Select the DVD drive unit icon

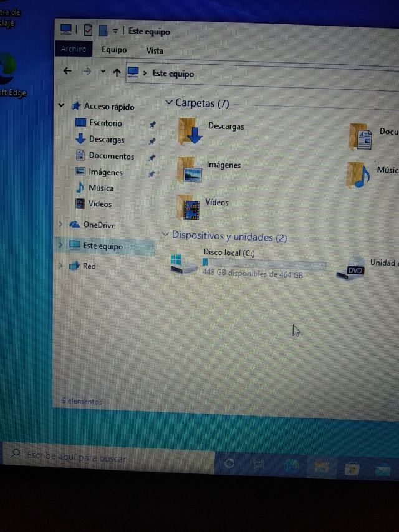(x=351, y=268)
